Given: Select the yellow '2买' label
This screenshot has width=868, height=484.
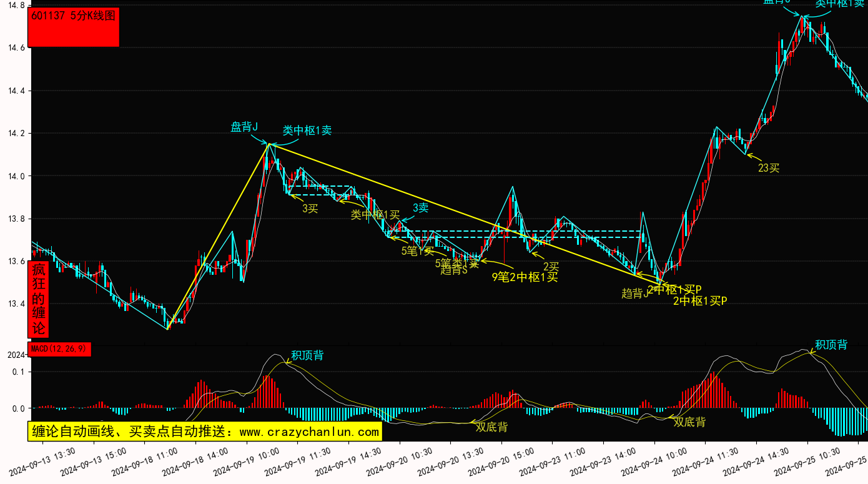Looking at the screenshot, I should [551, 267].
